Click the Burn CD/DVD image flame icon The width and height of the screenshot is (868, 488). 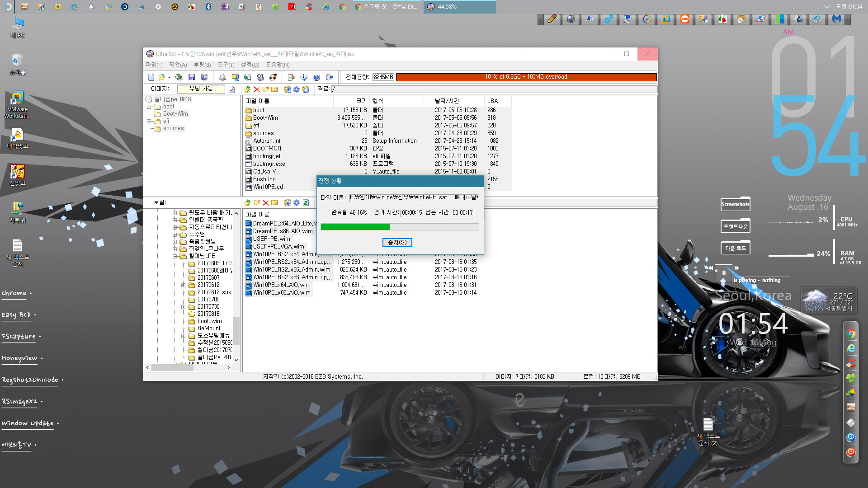273,77
